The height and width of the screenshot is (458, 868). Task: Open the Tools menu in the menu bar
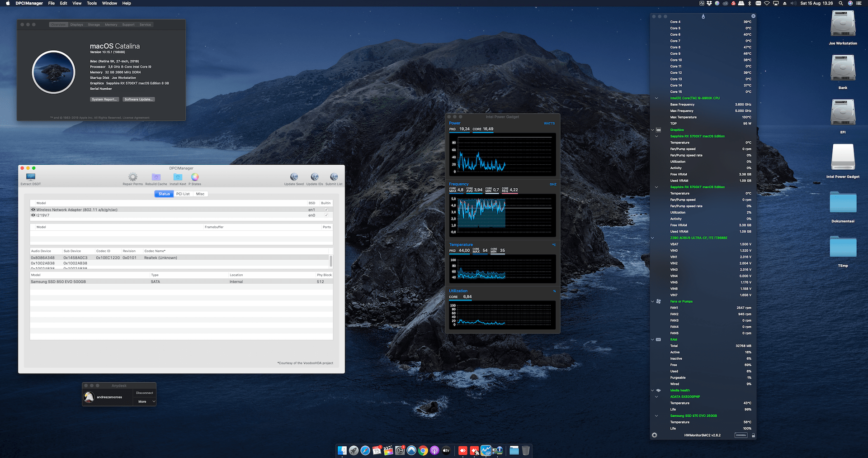tap(91, 3)
